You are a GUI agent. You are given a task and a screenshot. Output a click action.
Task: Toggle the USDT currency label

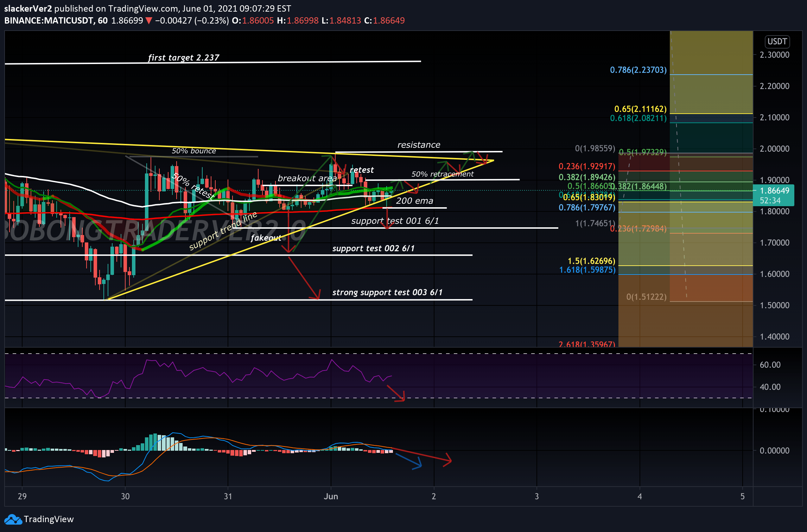pos(777,41)
